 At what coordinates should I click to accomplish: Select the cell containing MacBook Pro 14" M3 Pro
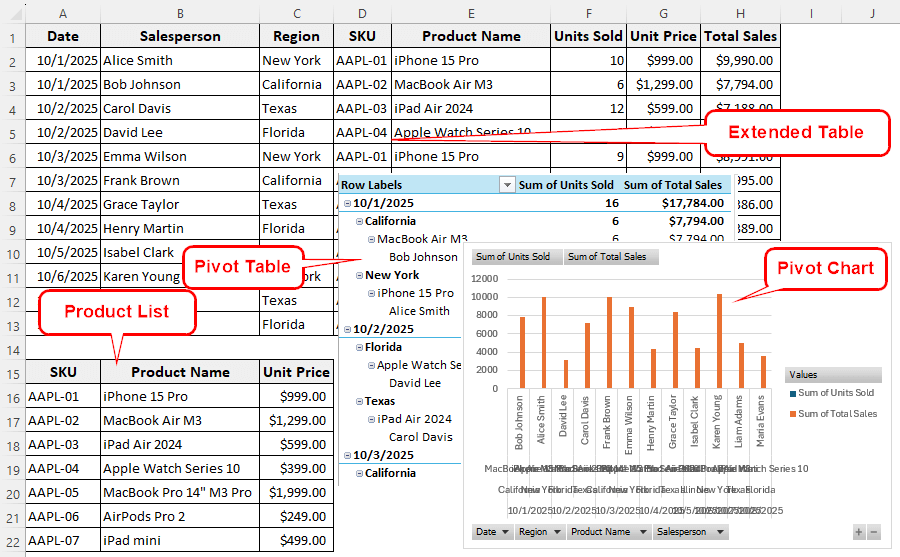tap(180, 492)
